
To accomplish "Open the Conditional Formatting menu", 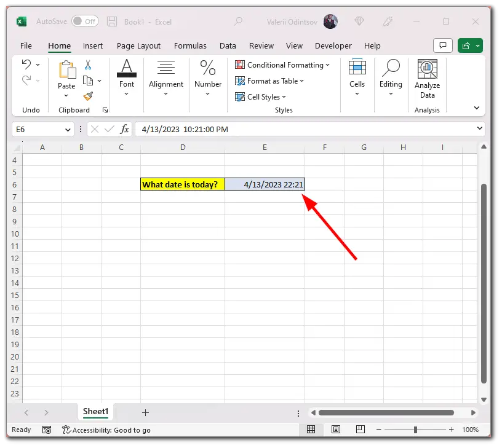I will (283, 65).
